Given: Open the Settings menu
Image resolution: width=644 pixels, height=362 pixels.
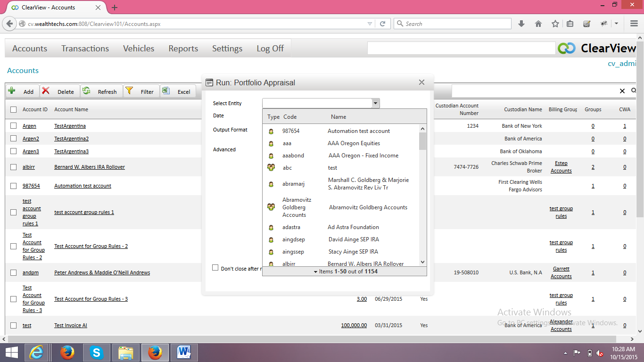Looking at the screenshot, I should [x=227, y=49].
